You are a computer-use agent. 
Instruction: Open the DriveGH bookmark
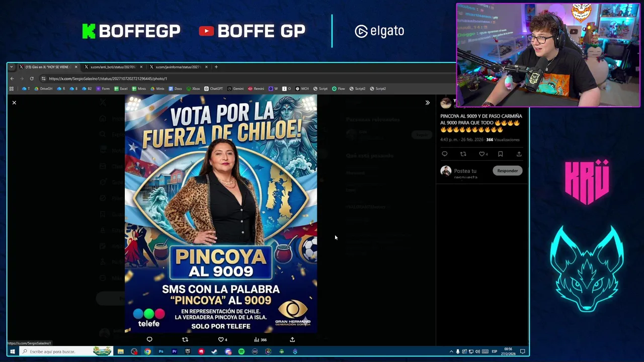click(x=43, y=88)
